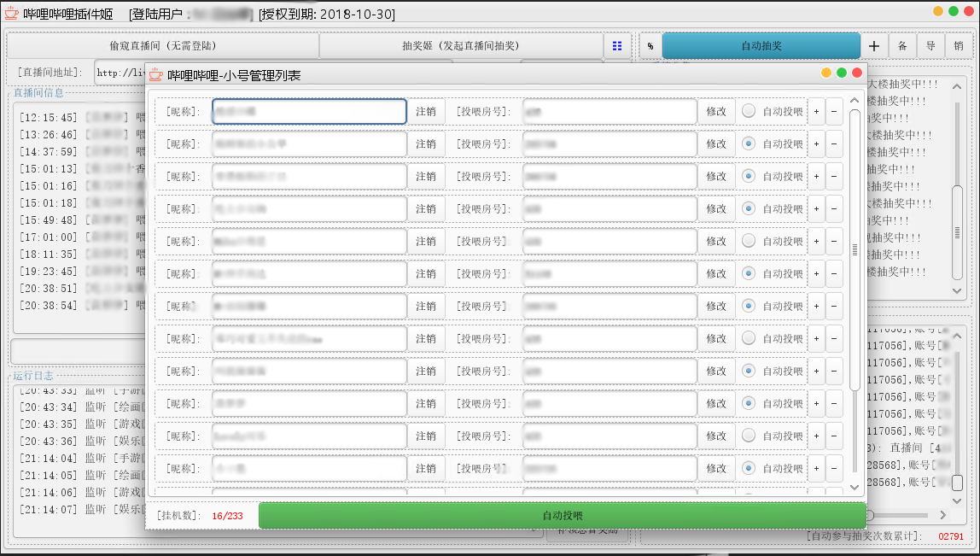This screenshot has width=980, height=556.
Task: Click the − icon in the fifth row
Action: [834, 241]
